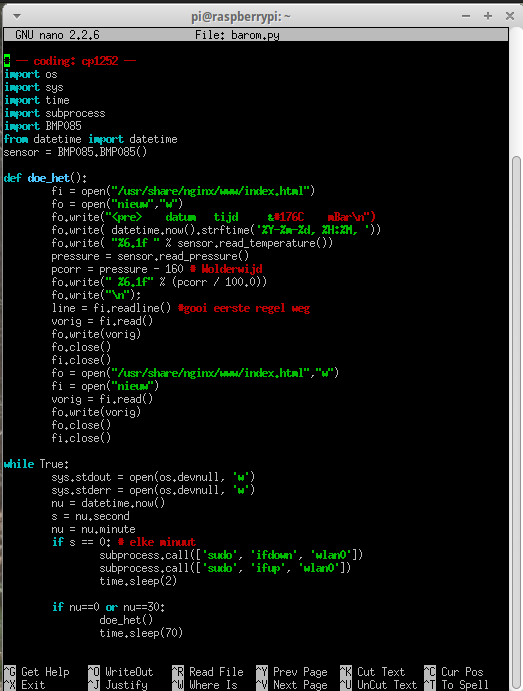Click the 'coding: cp1252' comment line

click(x=76, y=61)
